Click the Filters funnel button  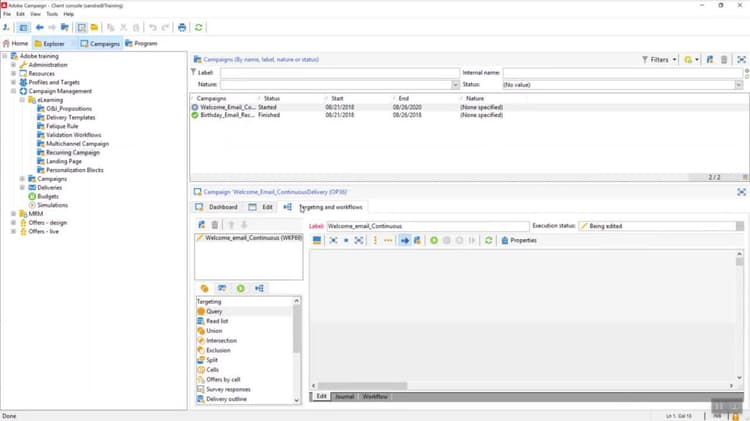(x=655, y=60)
